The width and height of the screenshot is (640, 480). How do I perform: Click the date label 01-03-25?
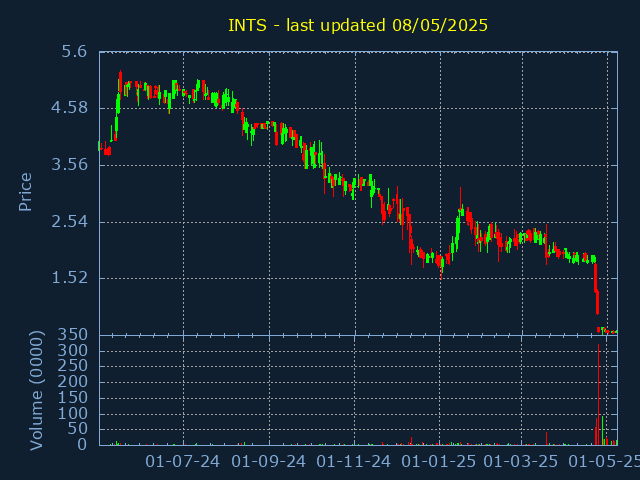pyautogui.click(x=521, y=462)
